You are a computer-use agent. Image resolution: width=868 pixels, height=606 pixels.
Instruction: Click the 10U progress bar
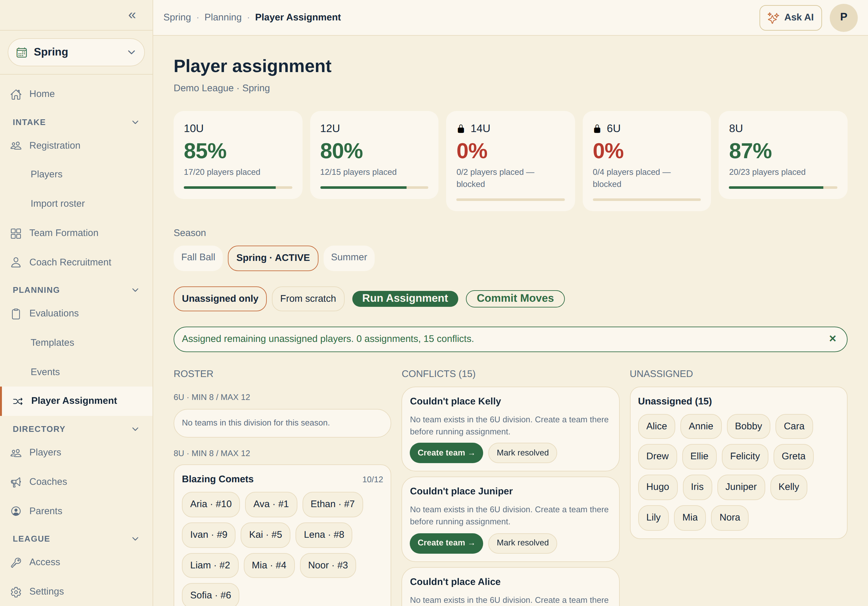pyautogui.click(x=238, y=188)
